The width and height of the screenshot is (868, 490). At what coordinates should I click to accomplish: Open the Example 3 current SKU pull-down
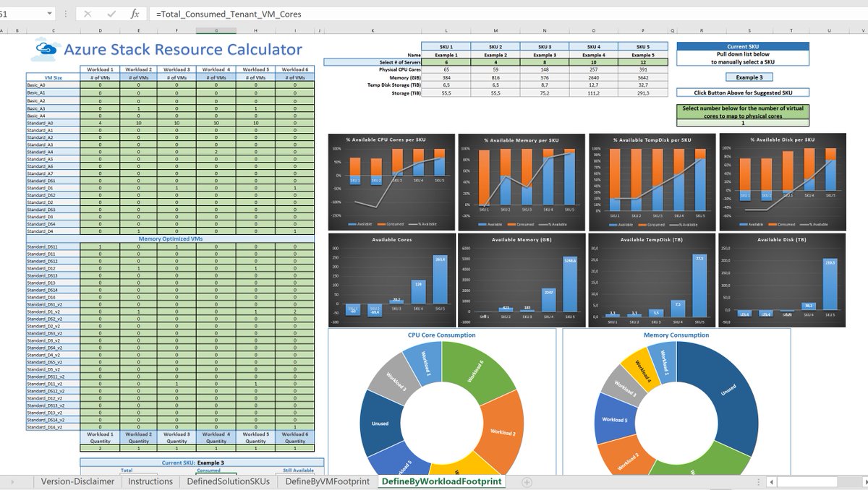coord(749,77)
